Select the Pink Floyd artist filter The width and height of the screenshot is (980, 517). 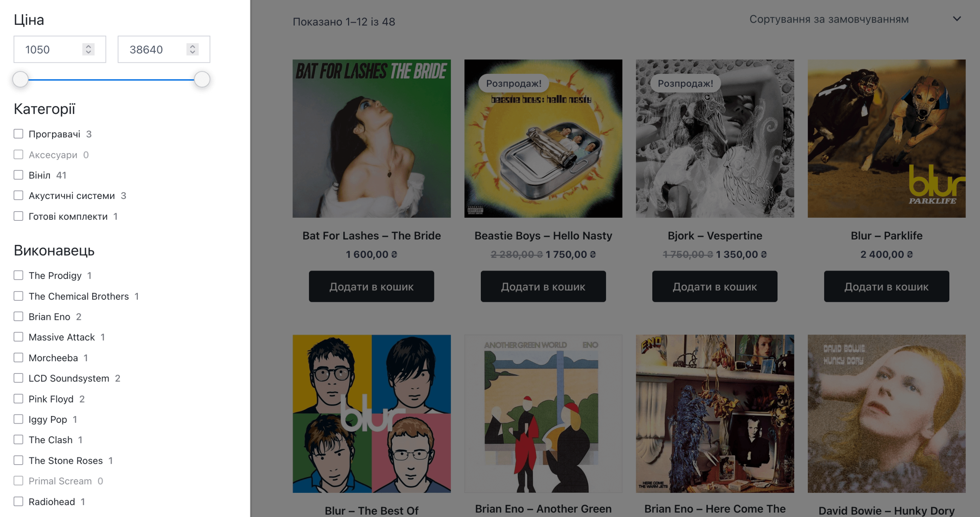[18, 399]
